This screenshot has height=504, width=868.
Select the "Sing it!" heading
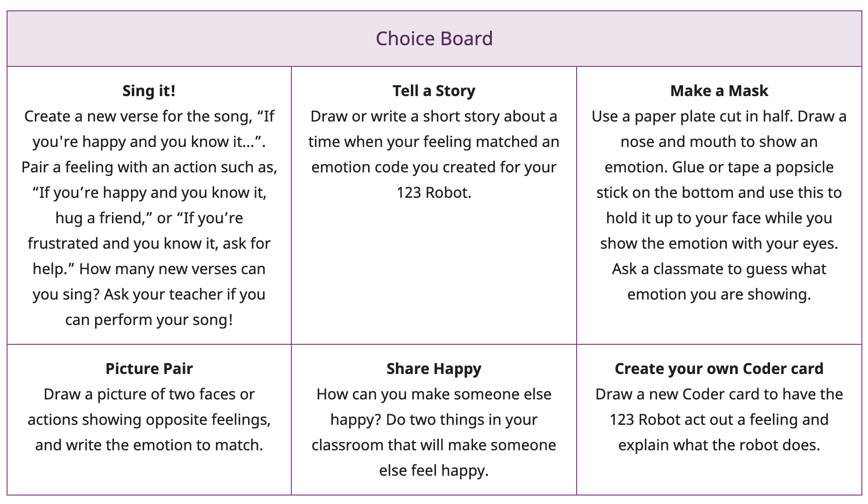coord(149,90)
